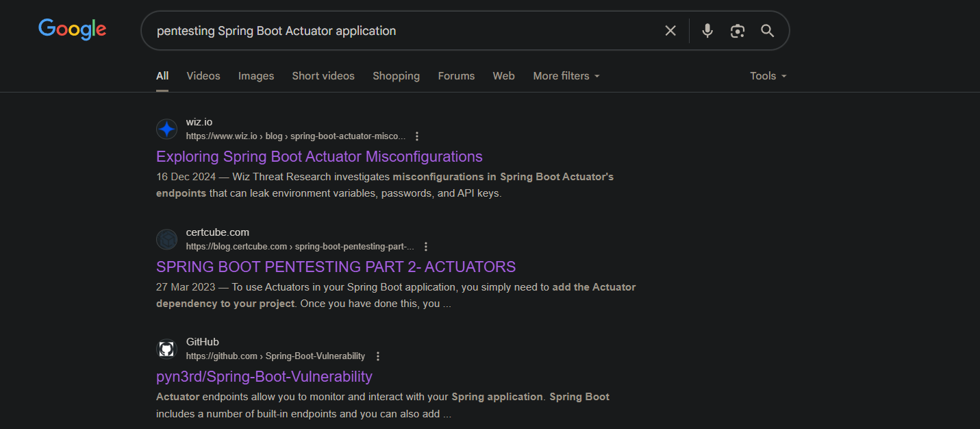980x429 pixels.
Task: Start voice search with microphone icon
Action: (707, 31)
